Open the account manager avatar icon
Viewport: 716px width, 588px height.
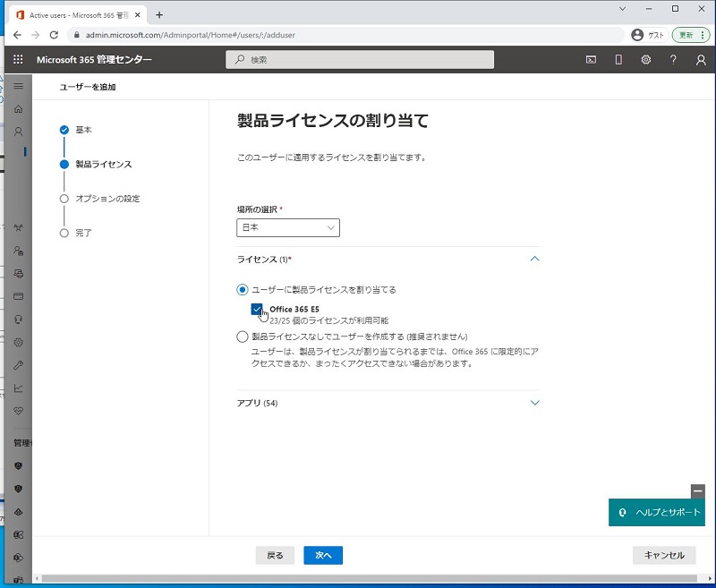pos(701,60)
